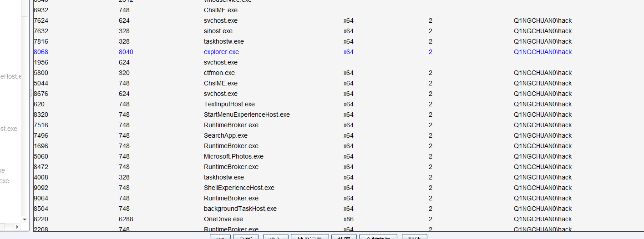This screenshot has width=644, height=239.
Task: Select the ShellExperienceHost.exe row
Action: (x=239, y=188)
